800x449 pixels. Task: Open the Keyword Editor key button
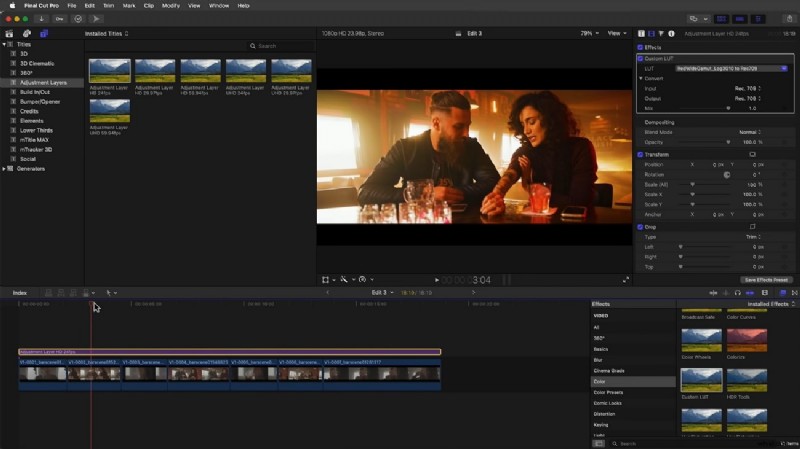point(59,19)
